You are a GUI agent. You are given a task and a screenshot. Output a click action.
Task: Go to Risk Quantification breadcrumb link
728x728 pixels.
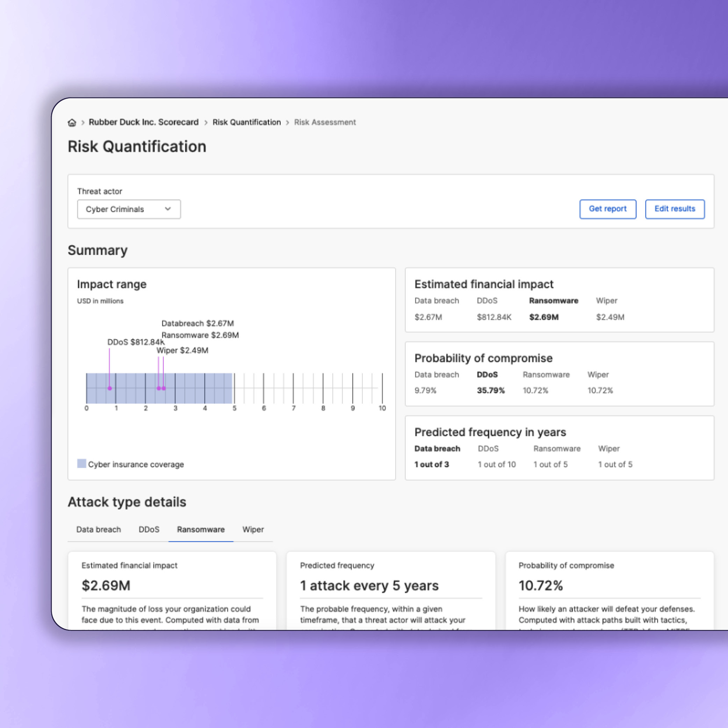pyautogui.click(x=246, y=122)
